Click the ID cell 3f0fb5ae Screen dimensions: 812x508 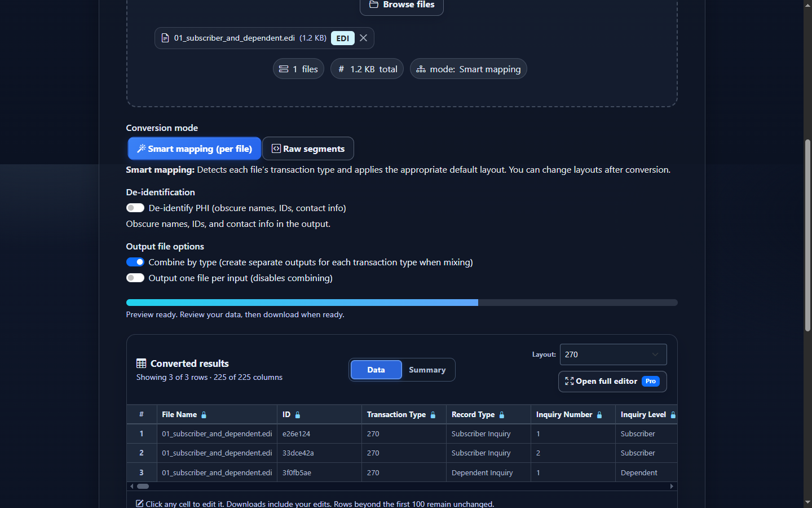319,472
